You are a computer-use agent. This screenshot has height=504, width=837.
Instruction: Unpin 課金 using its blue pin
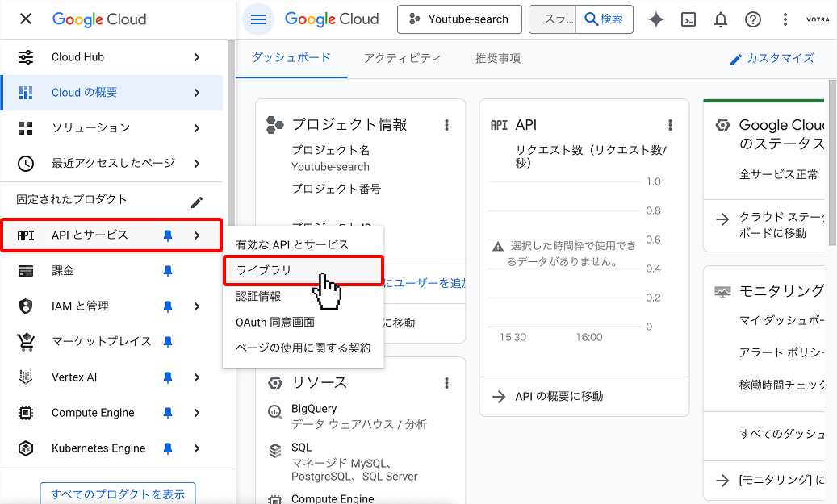coord(168,272)
